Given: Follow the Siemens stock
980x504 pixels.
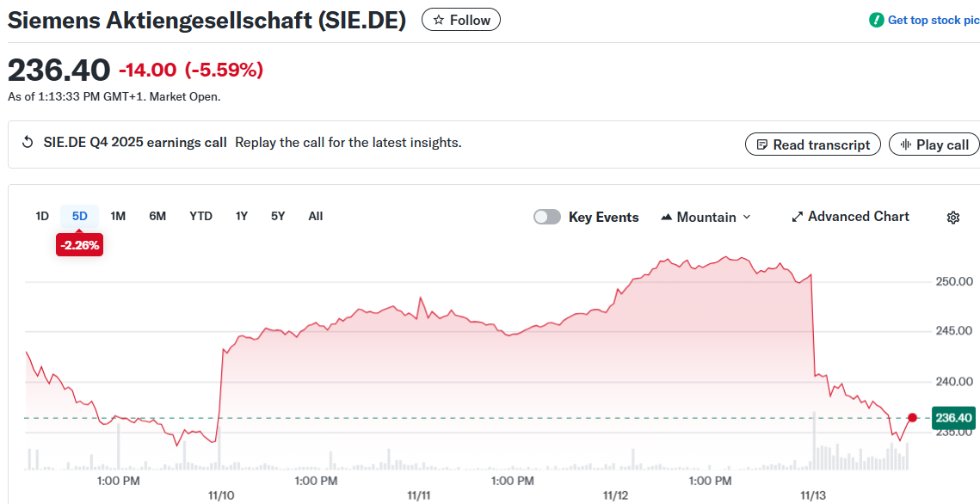Looking at the screenshot, I should (461, 20).
